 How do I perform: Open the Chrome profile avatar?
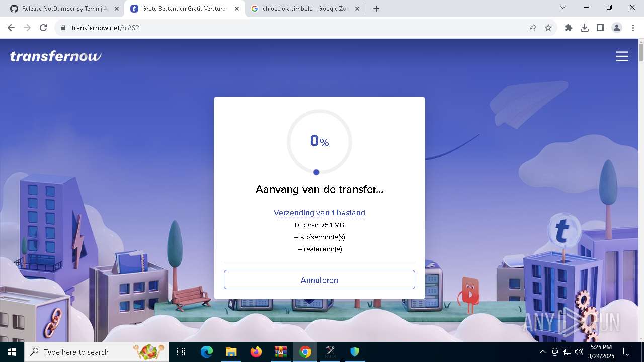coord(617,28)
